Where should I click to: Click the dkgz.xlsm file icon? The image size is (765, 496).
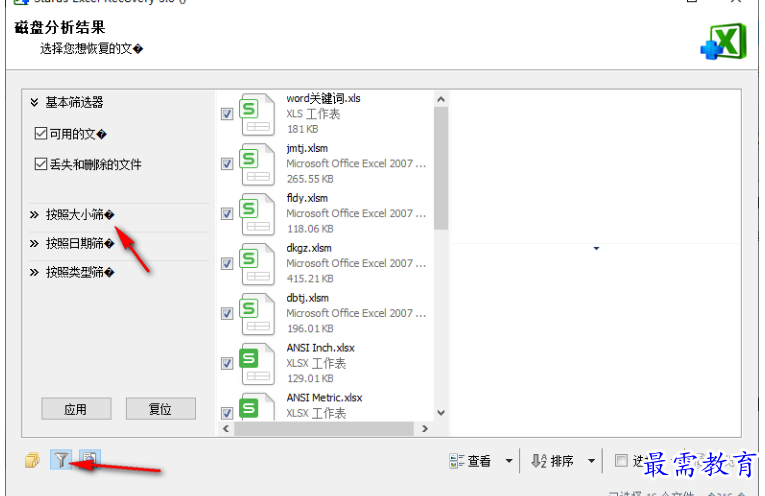(x=257, y=264)
